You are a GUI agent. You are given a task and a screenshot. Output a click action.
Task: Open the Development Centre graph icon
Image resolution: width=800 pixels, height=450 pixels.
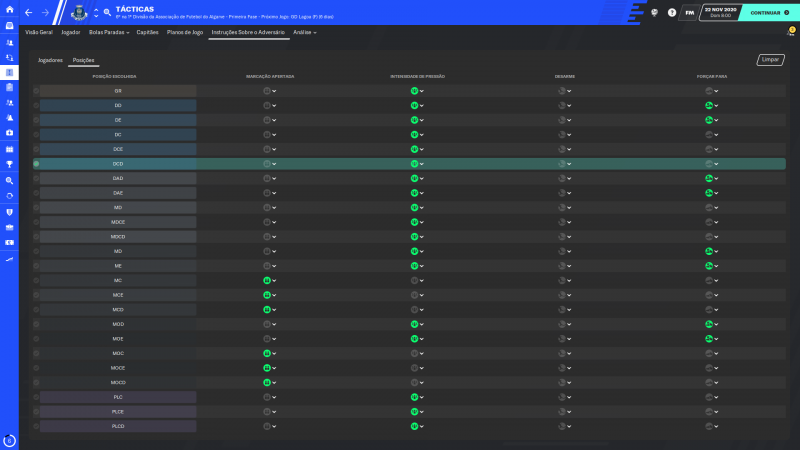click(x=9, y=259)
